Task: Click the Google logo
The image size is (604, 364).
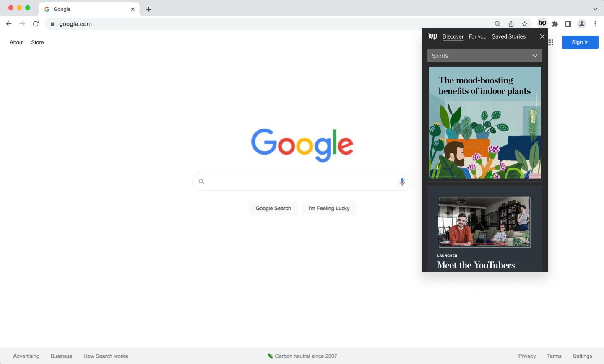Action: click(x=302, y=145)
